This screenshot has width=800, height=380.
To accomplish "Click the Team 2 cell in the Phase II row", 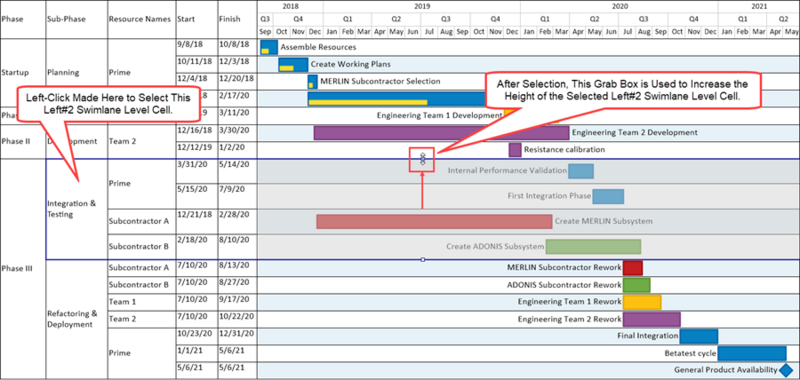I will (141, 141).
